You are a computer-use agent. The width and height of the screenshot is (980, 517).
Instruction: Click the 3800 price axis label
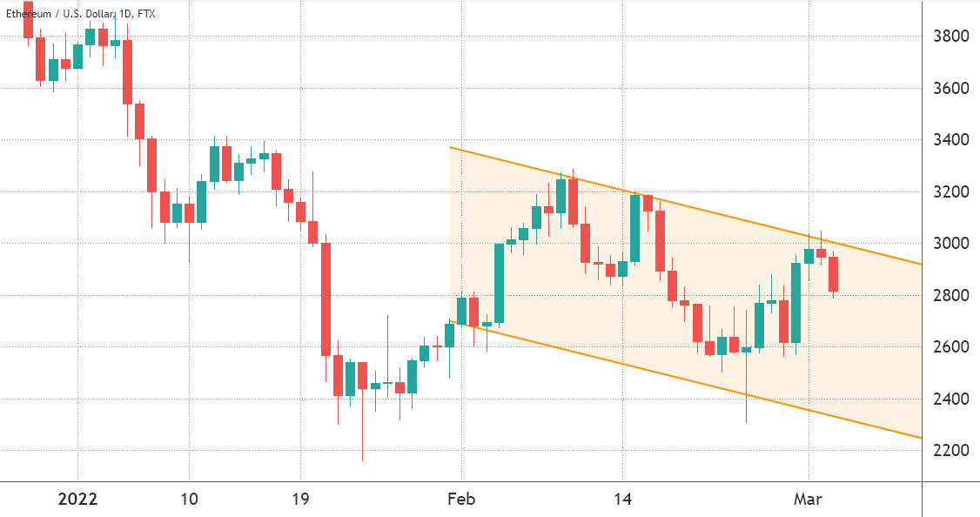coord(949,37)
